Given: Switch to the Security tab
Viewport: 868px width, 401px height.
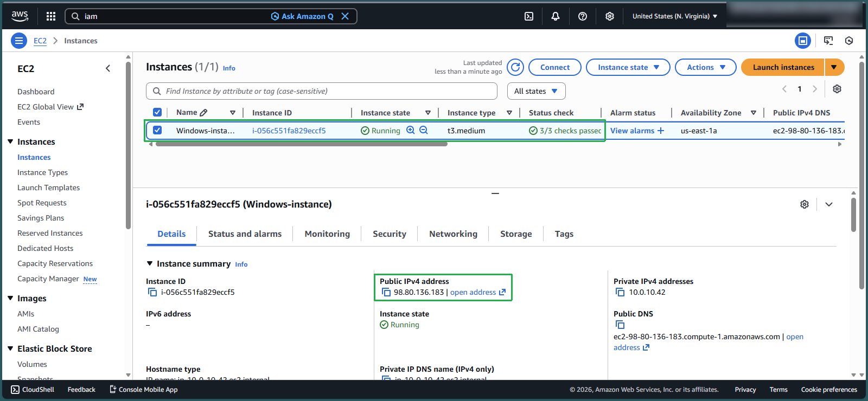Looking at the screenshot, I should (389, 234).
